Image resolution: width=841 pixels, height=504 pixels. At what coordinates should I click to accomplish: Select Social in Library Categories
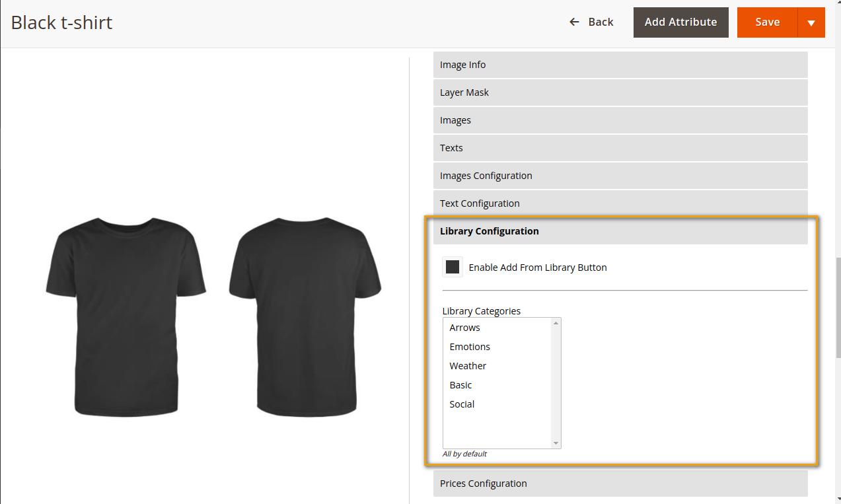click(x=497, y=404)
